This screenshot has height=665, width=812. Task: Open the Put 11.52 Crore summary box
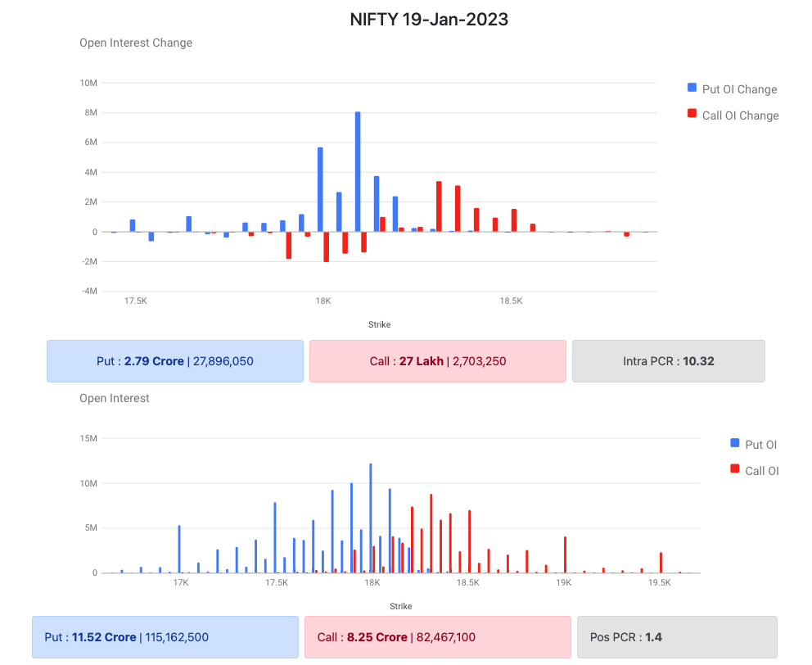tap(165, 637)
